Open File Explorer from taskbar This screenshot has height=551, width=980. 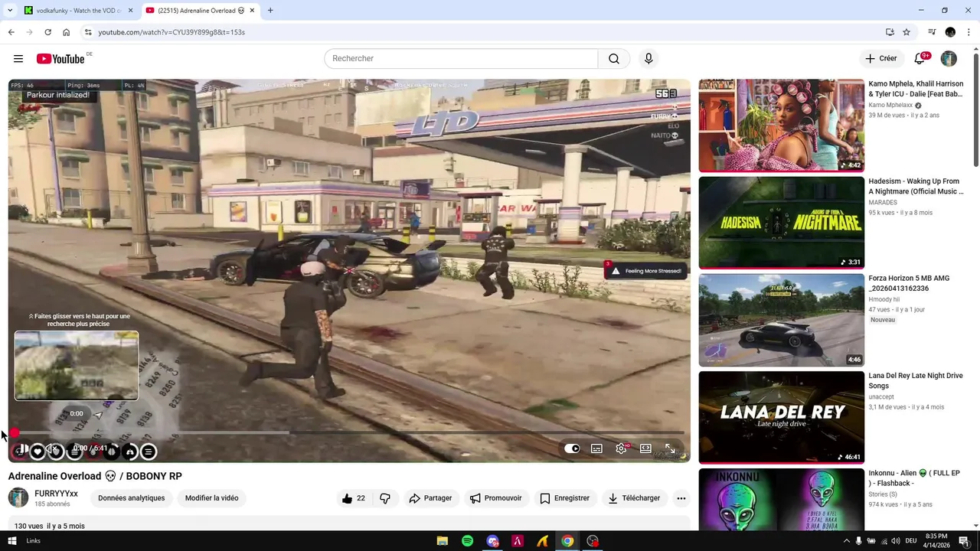coord(443,541)
